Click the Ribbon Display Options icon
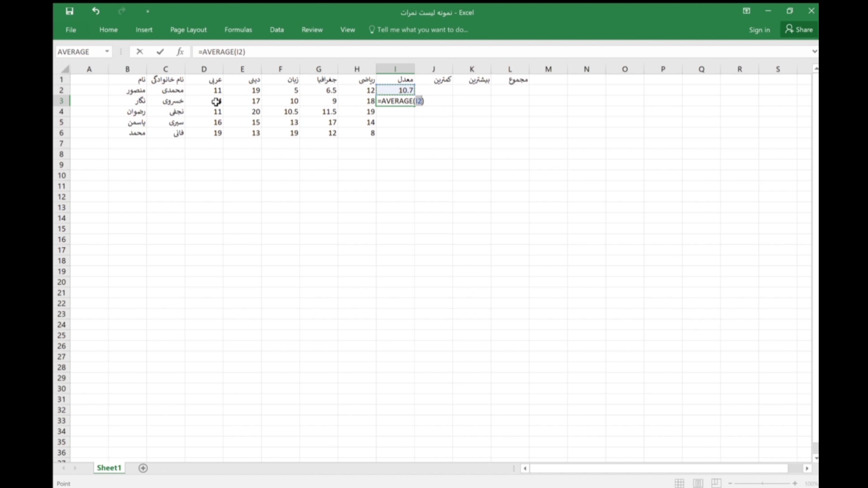Viewport: 868px width, 488px height. point(746,11)
